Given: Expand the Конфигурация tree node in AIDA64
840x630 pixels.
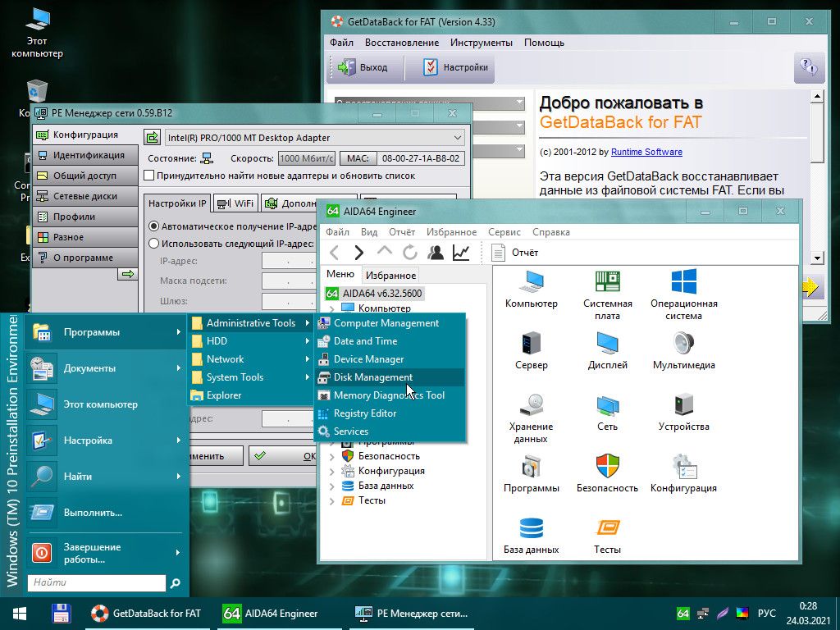Looking at the screenshot, I should [331, 471].
